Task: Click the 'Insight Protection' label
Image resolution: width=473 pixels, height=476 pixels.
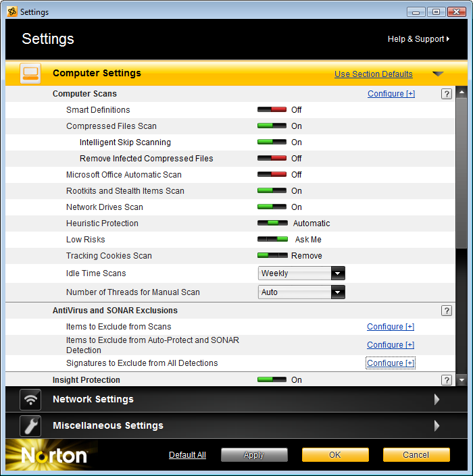Action: point(86,380)
